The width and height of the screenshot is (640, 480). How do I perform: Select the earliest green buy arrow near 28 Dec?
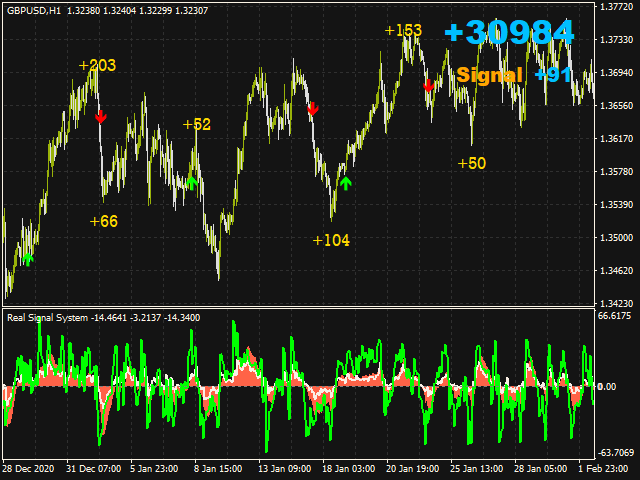(x=28, y=259)
